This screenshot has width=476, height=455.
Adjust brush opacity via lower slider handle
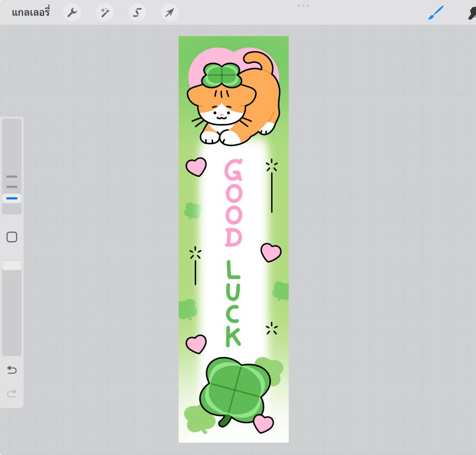coord(12,265)
